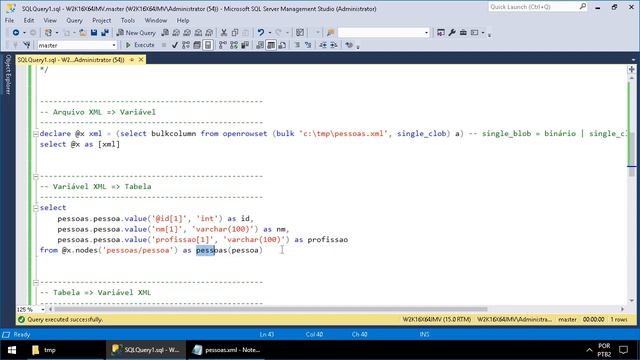This screenshot has height=360, width=640.
Task: Open the Window menu
Action: click(156, 20)
